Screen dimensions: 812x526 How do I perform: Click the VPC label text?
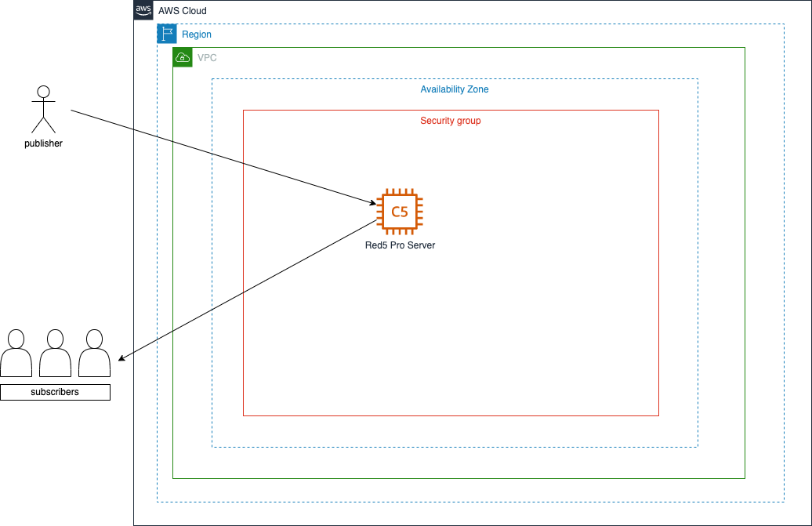pyautogui.click(x=207, y=58)
